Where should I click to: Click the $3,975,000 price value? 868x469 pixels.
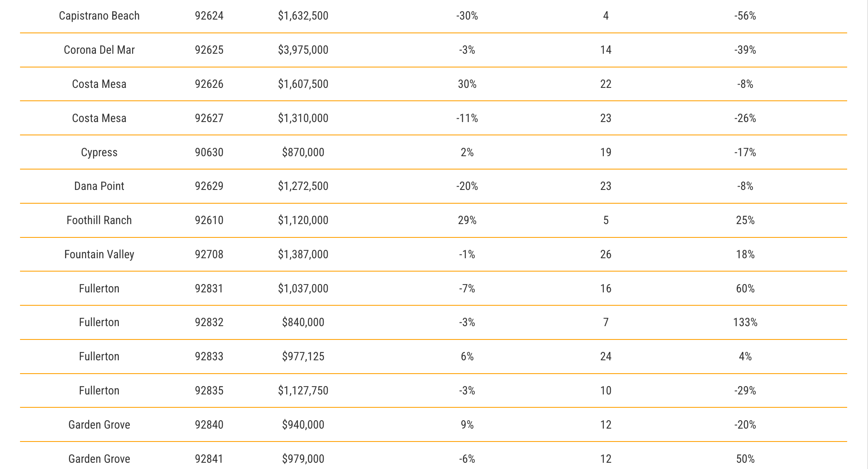point(303,50)
